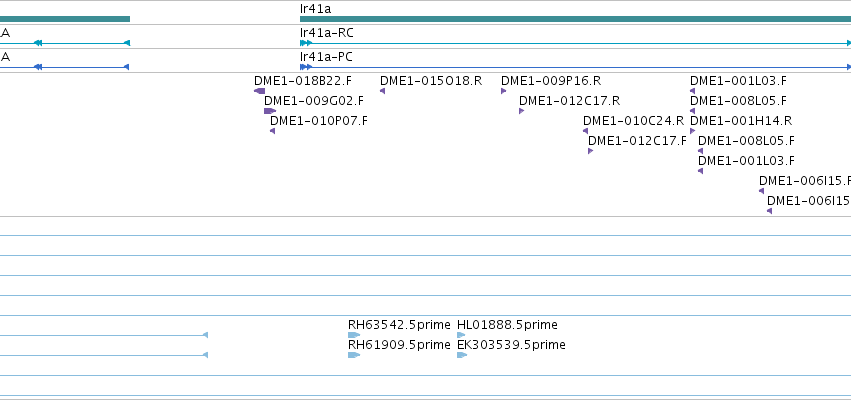The width and height of the screenshot is (851, 400).
Task: Click the Ir41a-RC transcript start arrowheads
Action: [x=306, y=43]
